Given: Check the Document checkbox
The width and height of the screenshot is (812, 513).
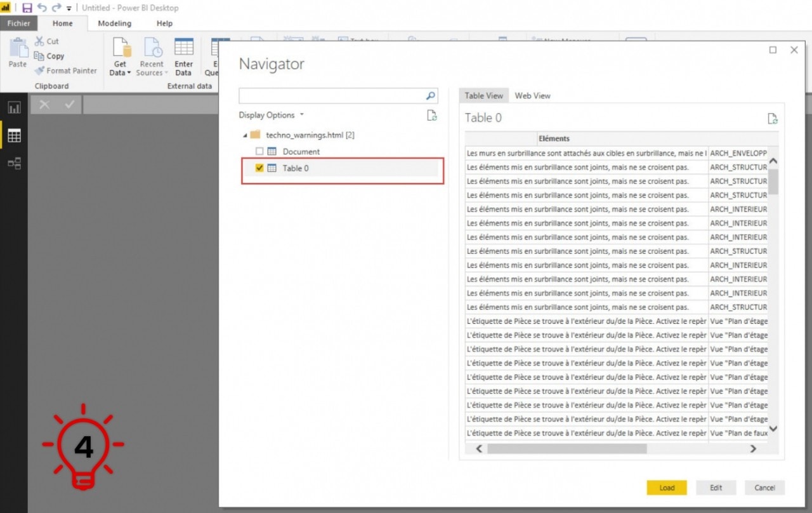Looking at the screenshot, I should (x=259, y=152).
